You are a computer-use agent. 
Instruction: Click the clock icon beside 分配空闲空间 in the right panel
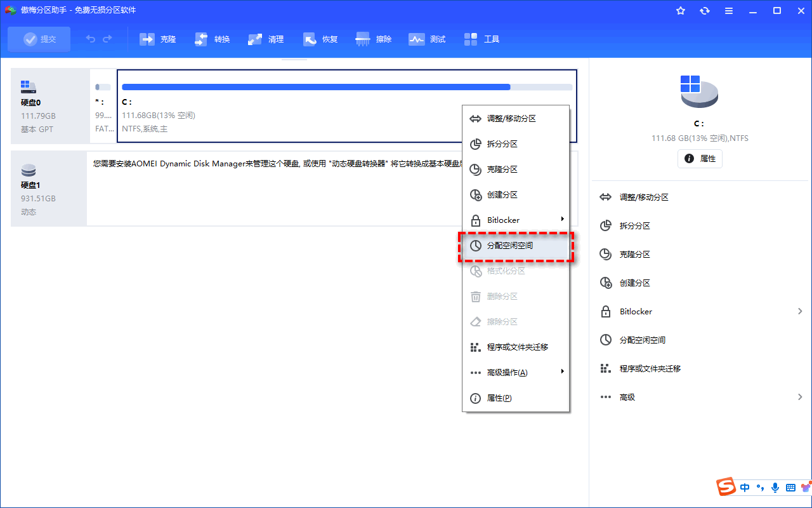click(x=606, y=340)
